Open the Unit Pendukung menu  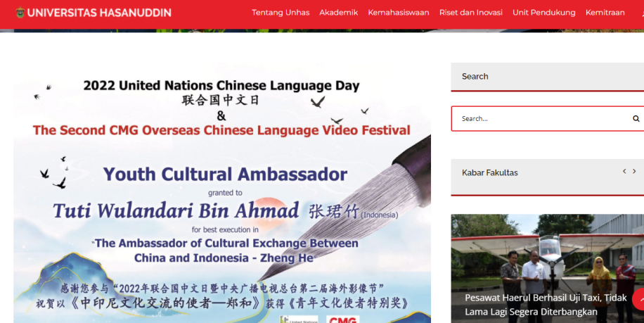coord(543,13)
